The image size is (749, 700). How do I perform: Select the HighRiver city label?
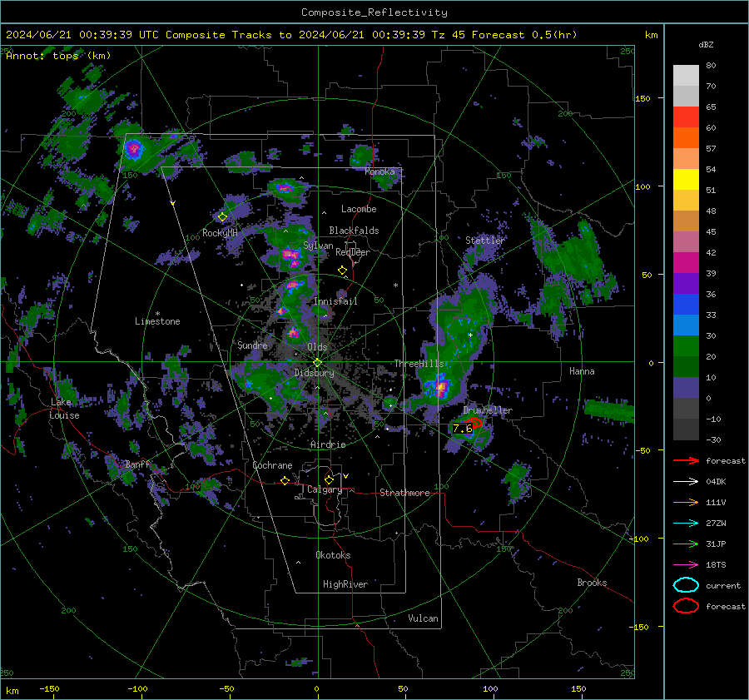[x=345, y=584]
